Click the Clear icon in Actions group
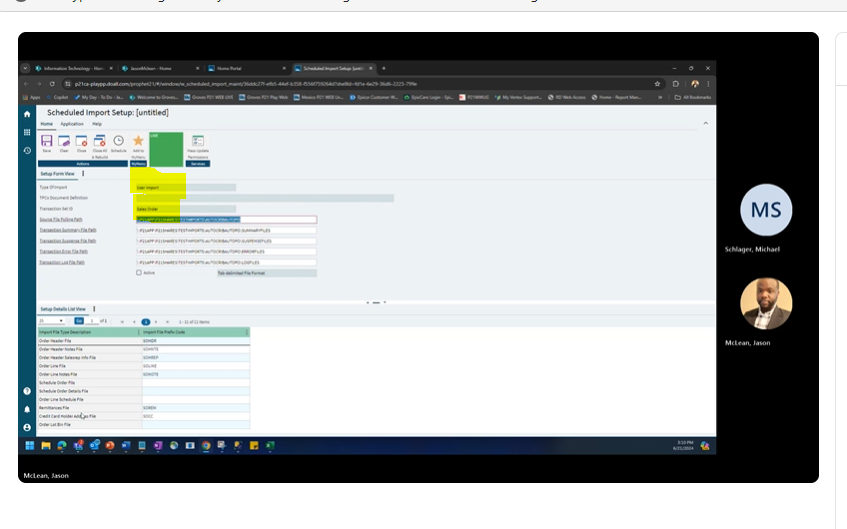 [x=63, y=143]
